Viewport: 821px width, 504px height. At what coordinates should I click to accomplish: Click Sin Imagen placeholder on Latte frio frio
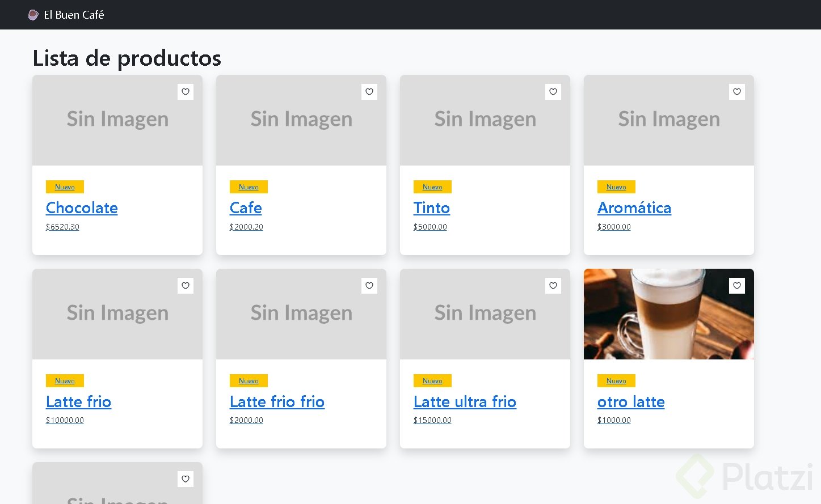click(301, 314)
